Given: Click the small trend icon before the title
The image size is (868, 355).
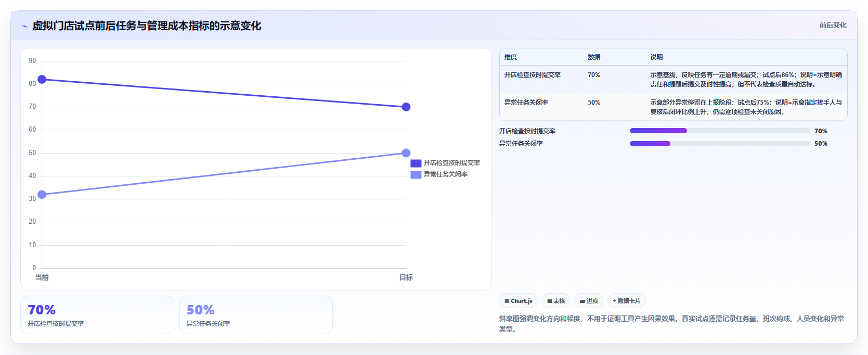Looking at the screenshot, I should (x=24, y=26).
